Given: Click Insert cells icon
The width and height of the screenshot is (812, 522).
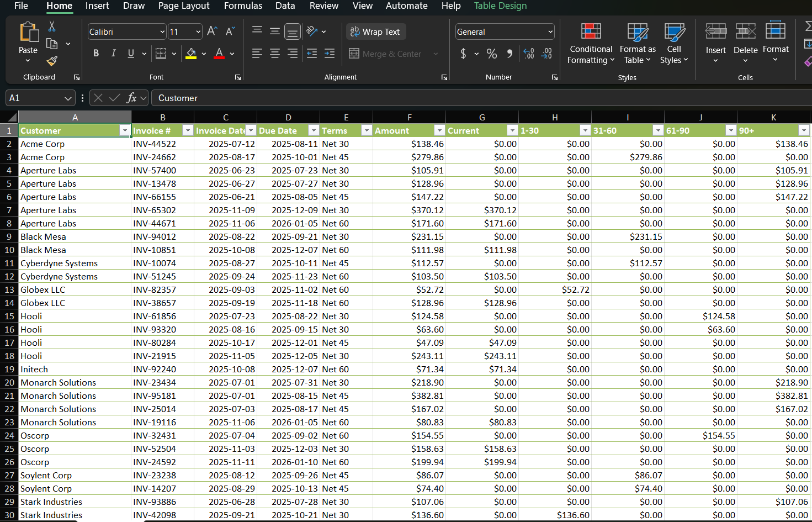Looking at the screenshot, I should (x=716, y=31).
